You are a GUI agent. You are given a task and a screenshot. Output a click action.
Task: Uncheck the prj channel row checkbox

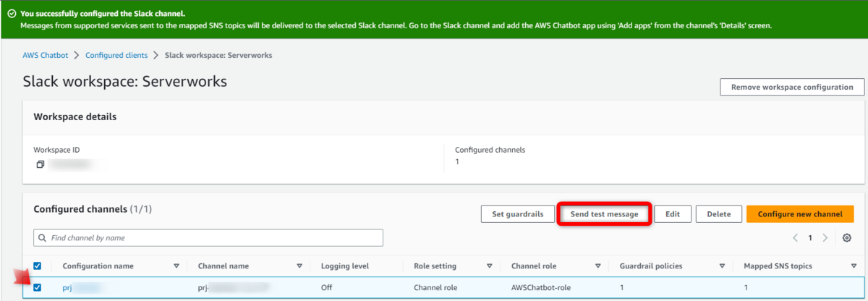pos(38,287)
